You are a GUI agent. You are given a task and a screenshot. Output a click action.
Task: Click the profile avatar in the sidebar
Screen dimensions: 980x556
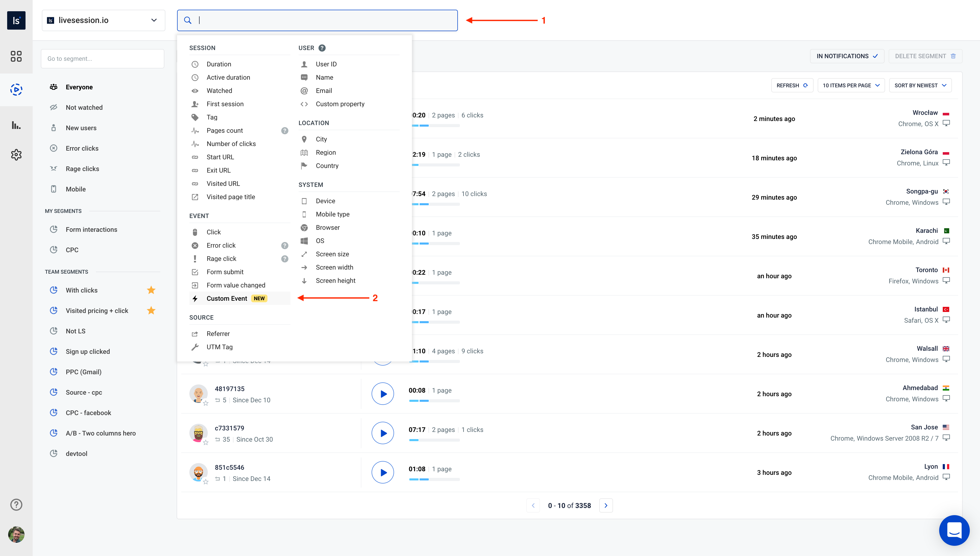16,535
